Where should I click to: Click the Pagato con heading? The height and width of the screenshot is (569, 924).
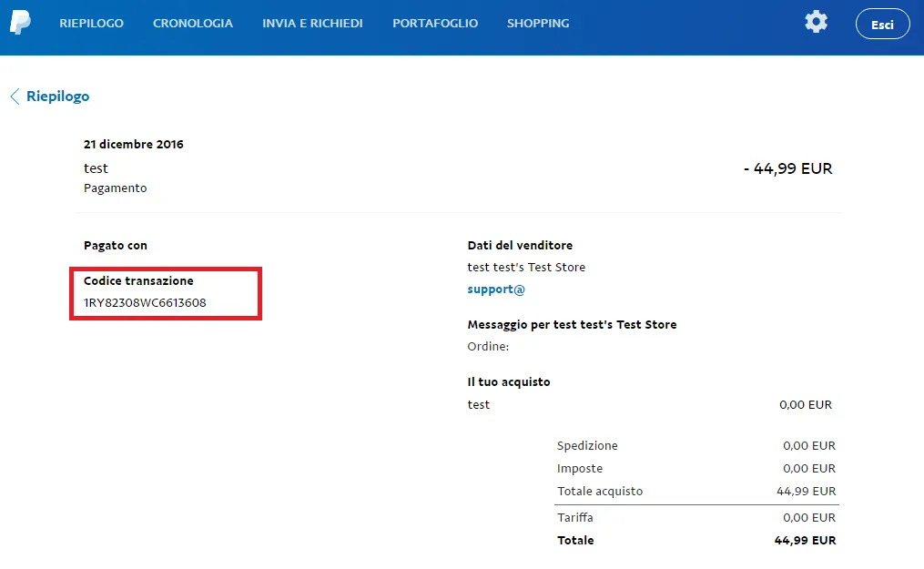(116, 245)
